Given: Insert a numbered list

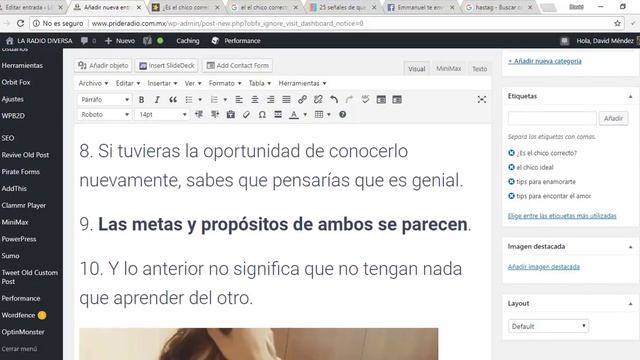Looking at the screenshot, I should (214, 100).
